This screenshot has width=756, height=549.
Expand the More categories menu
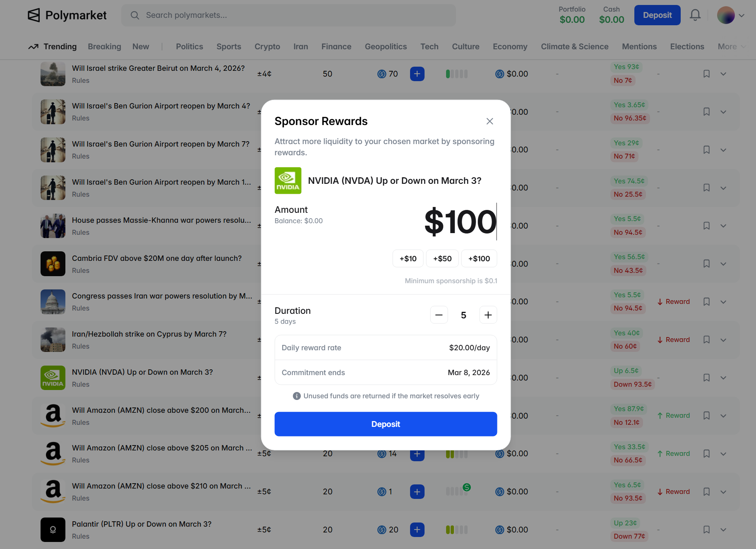[731, 47]
